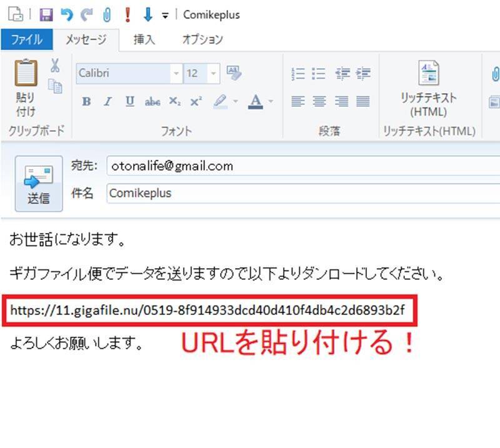Open the highlight color dropdown arrow
The height and width of the screenshot is (448, 500).
click(x=236, y=101)
